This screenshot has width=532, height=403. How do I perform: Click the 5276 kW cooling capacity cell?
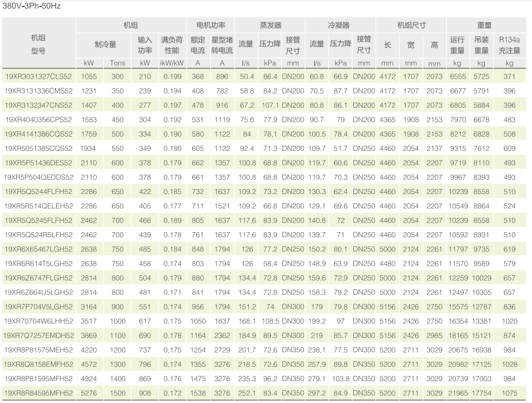point(89,393)
